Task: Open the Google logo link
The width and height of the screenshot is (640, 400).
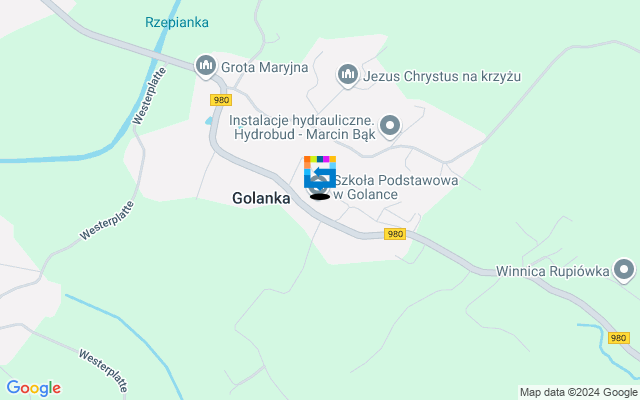Action: tap(33, 388)
